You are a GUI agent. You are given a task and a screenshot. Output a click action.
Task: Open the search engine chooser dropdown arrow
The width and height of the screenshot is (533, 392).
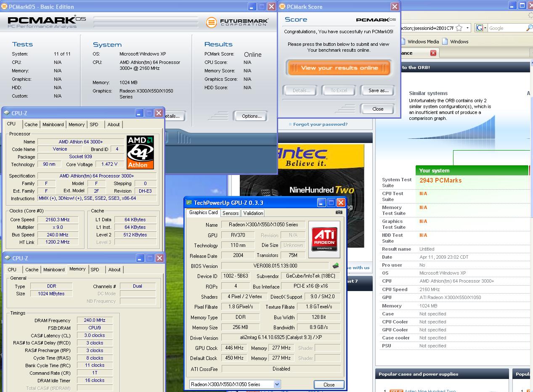click(485, 28)
